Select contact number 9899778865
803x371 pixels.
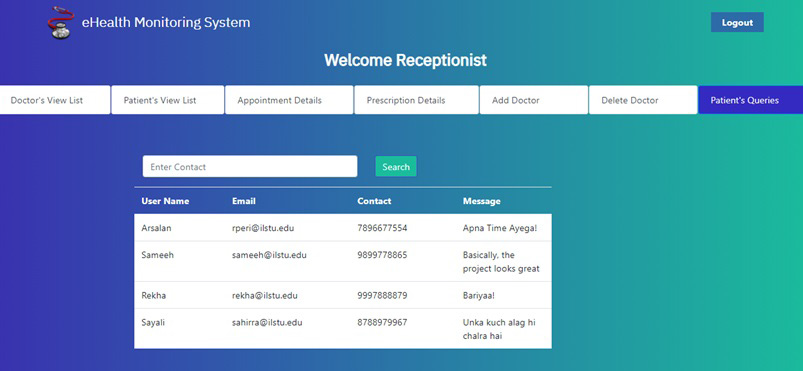[383, 255]
